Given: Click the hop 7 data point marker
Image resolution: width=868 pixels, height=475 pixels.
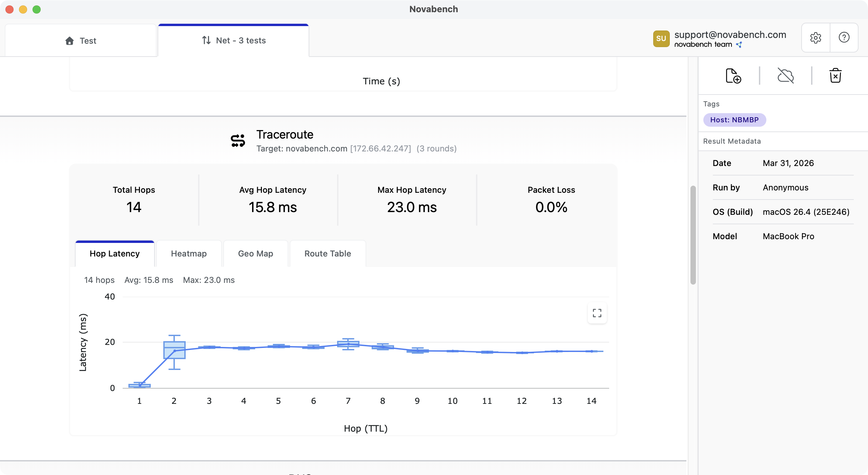Looking at the screenshot, I should [348, 344].
